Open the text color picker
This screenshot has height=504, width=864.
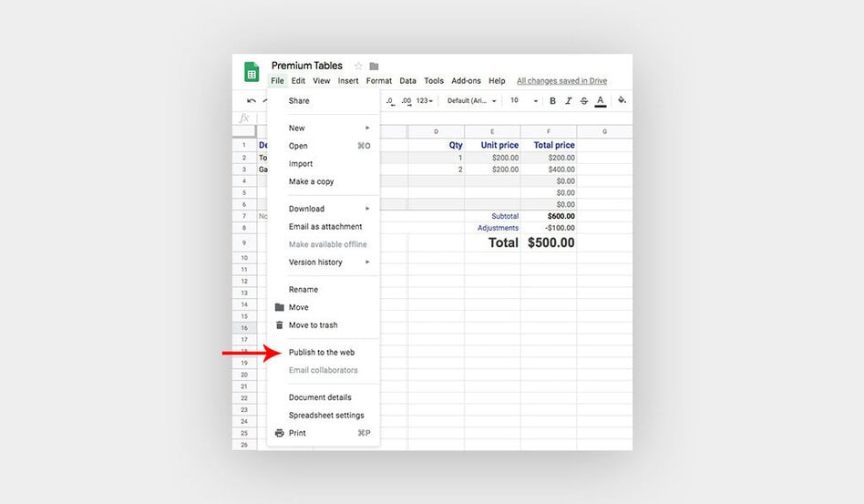601,101
